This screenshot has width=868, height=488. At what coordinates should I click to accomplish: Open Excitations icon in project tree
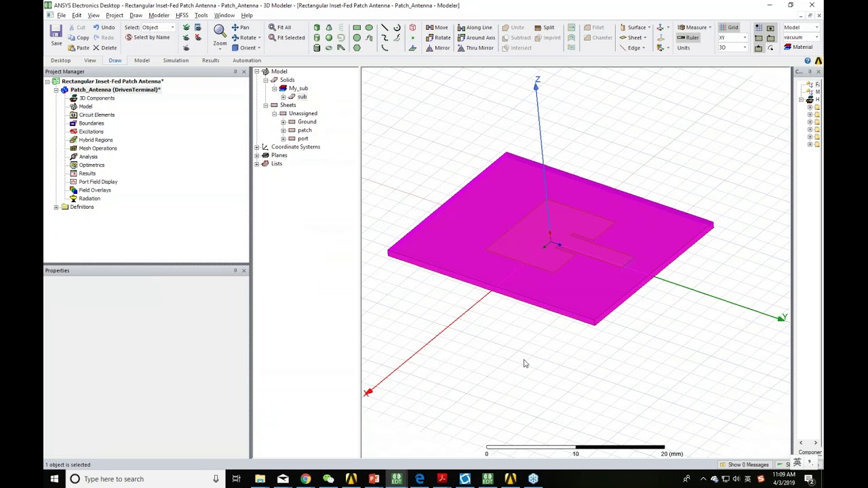tap(73, 131)
